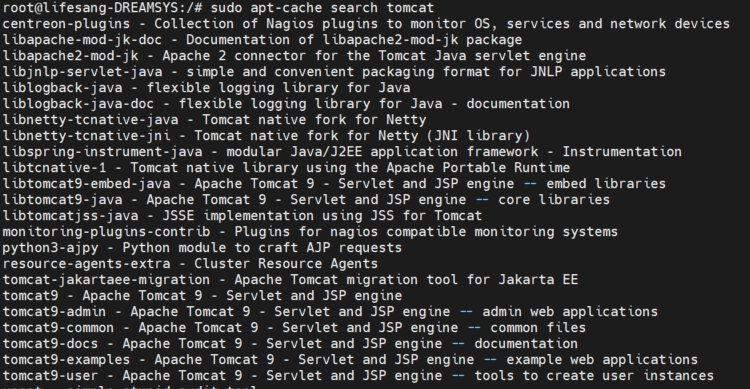This screenshot has width=750, height=389.
Task: Click the 'libapache-mod-jk-doc' package name
Action: [82, 40]
